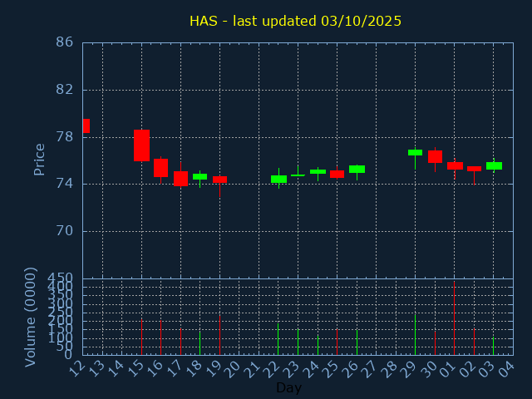Viewport: 532px width, 399px height.
Task: Select the red candlestick for day 17
Action: [x=180, y=179]
